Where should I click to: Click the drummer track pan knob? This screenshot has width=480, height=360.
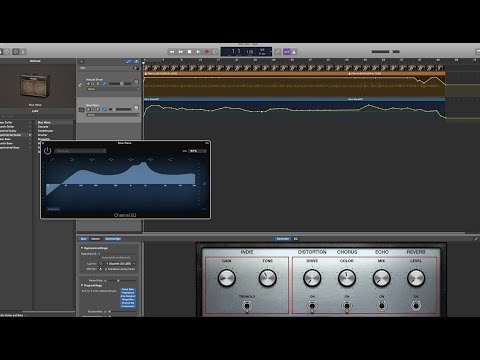point(136,82)
